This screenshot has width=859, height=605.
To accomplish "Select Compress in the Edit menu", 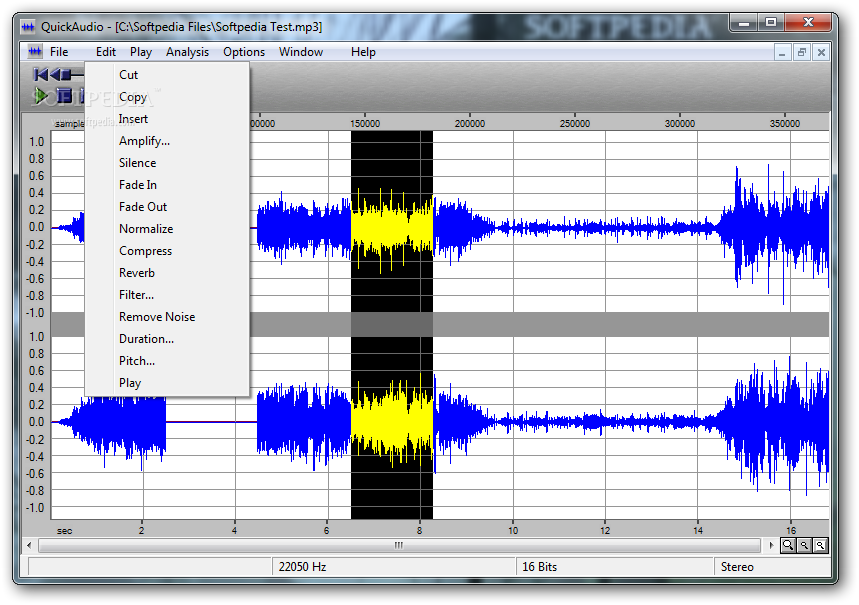I will 167,251.
